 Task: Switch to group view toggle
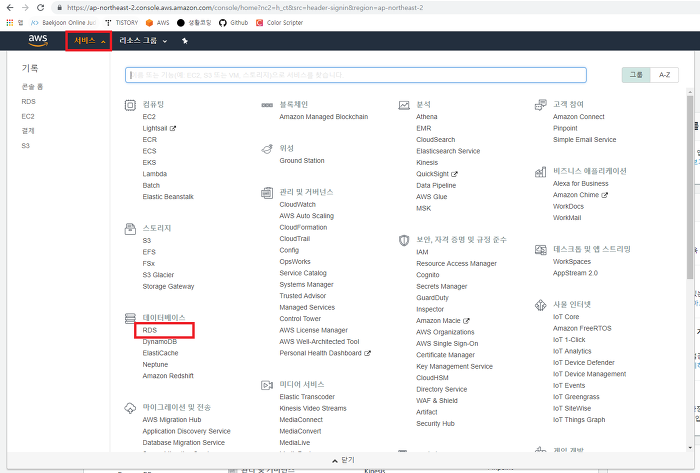pos(636,75)
